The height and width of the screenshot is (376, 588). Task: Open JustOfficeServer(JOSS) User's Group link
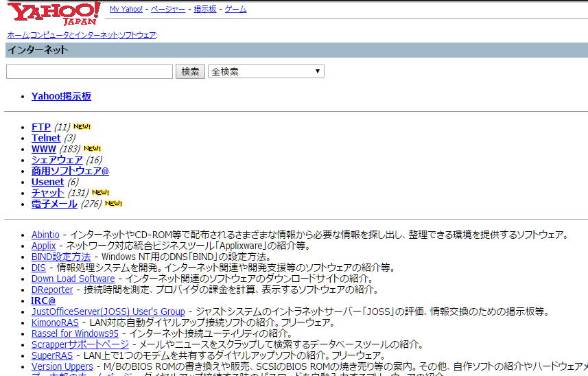click(108, 312)
